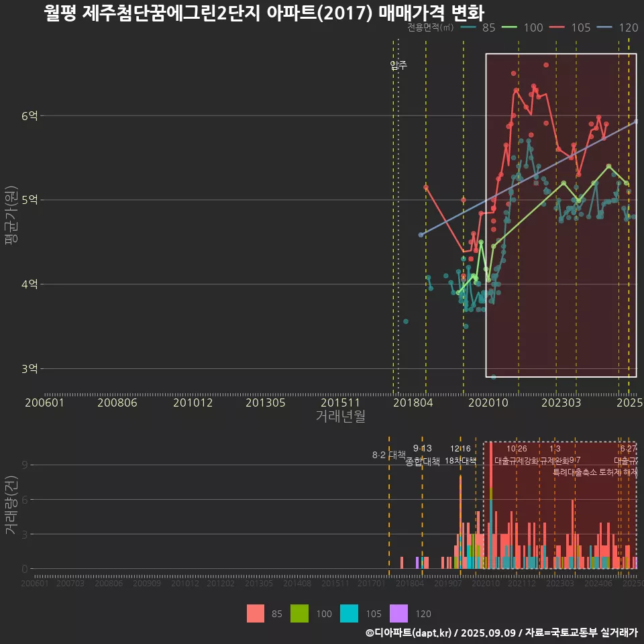Click the first red 105 point above 5억
644x644 pixels.
pyautogui.click(x=426, y=187)
